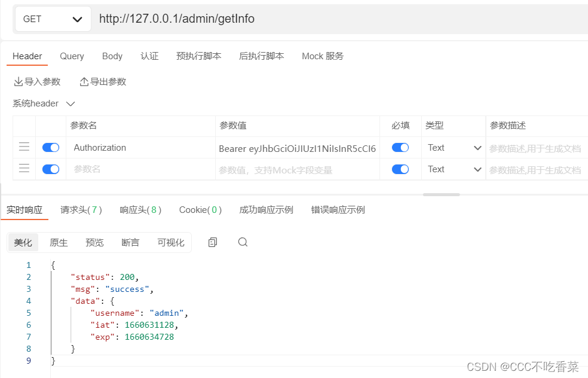588x378 pixels.
Task: Click the 导出参数 export icon
Action: tap(84, 81)
